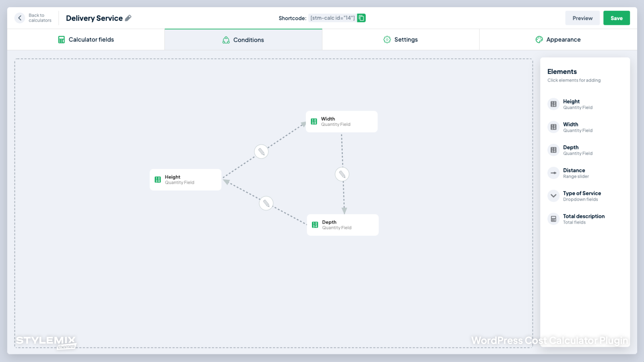Click the green Save button
Screen dimensions: 644x362
point(617,18)
